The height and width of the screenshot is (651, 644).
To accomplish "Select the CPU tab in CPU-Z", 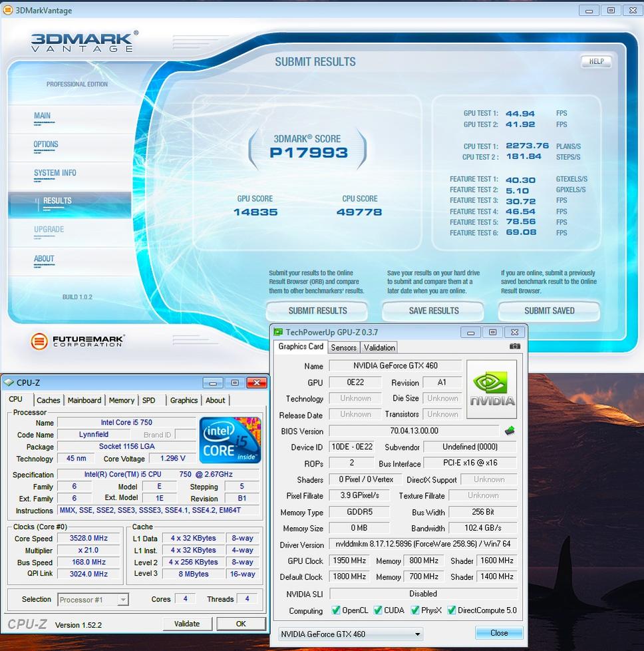I will (17, 399).
